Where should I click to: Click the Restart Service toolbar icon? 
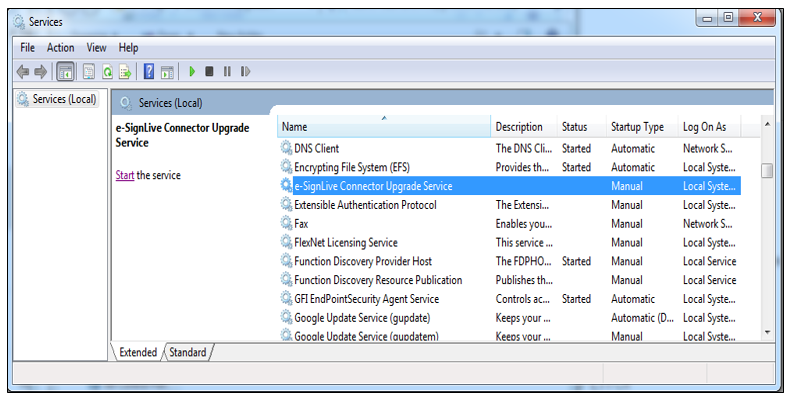pyautogui.click(x=245, y=72)
